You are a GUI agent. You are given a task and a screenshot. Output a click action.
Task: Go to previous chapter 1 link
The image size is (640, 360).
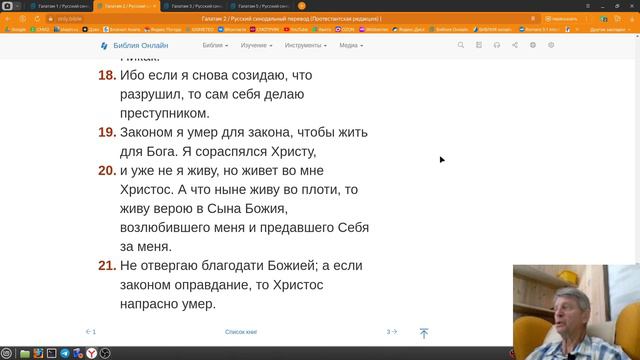[91, 332]
